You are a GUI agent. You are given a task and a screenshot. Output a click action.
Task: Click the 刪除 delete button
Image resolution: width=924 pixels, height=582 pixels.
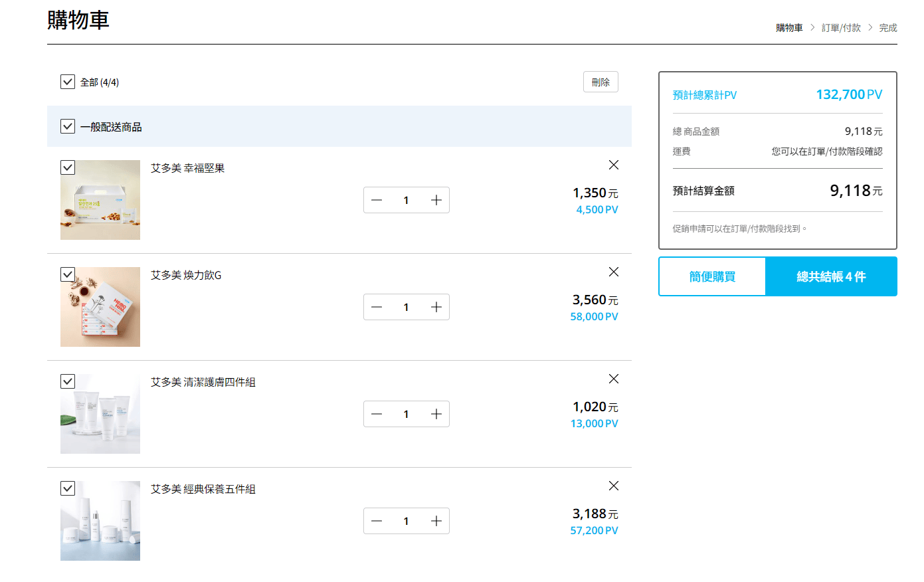tap(601, 82)
